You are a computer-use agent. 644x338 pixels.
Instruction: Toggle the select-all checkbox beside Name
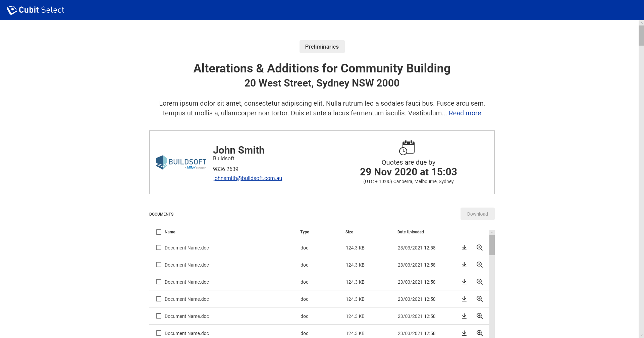(159, 232)
